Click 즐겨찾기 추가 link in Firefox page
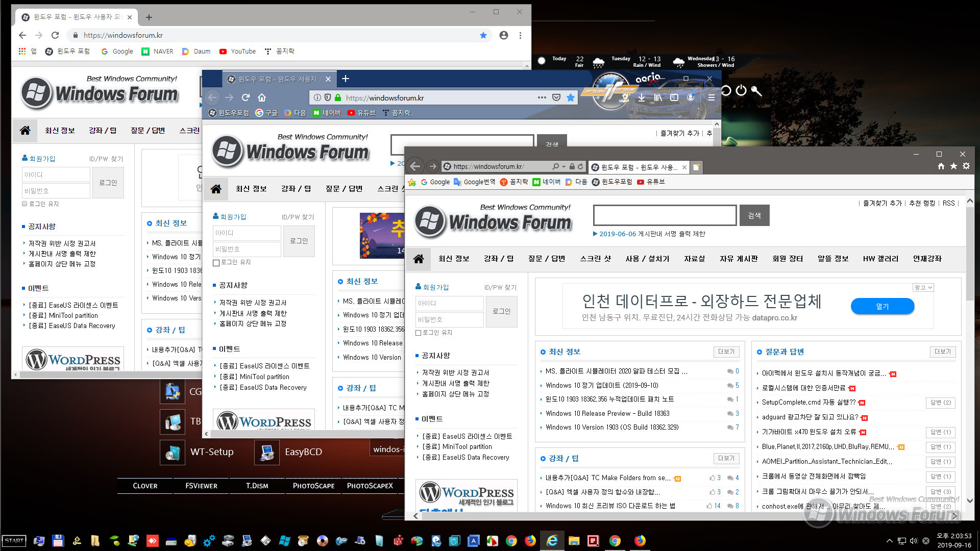980x551 pixels. (680, 133)
